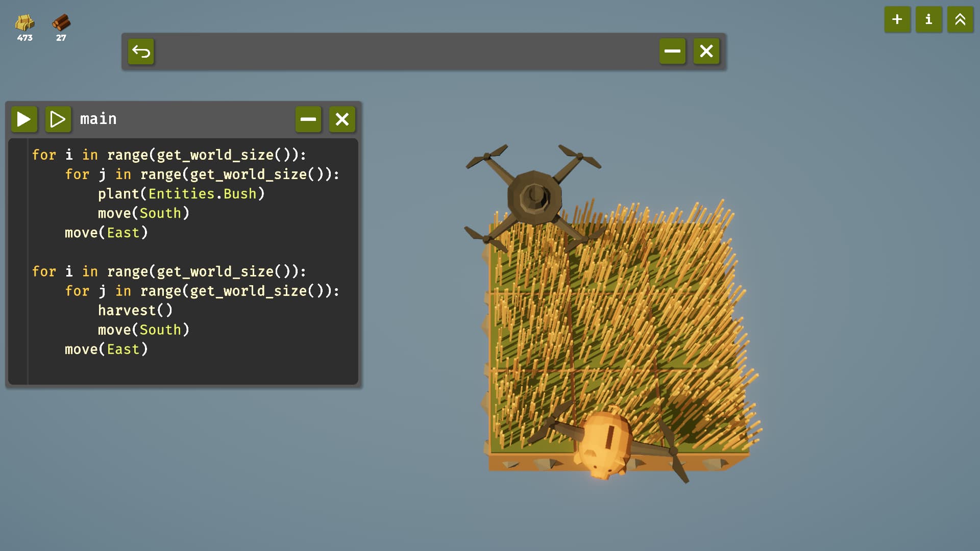Minimize the main code window
Screen dimensions: 980x551
pyautogui.click(x=308, y=119)
